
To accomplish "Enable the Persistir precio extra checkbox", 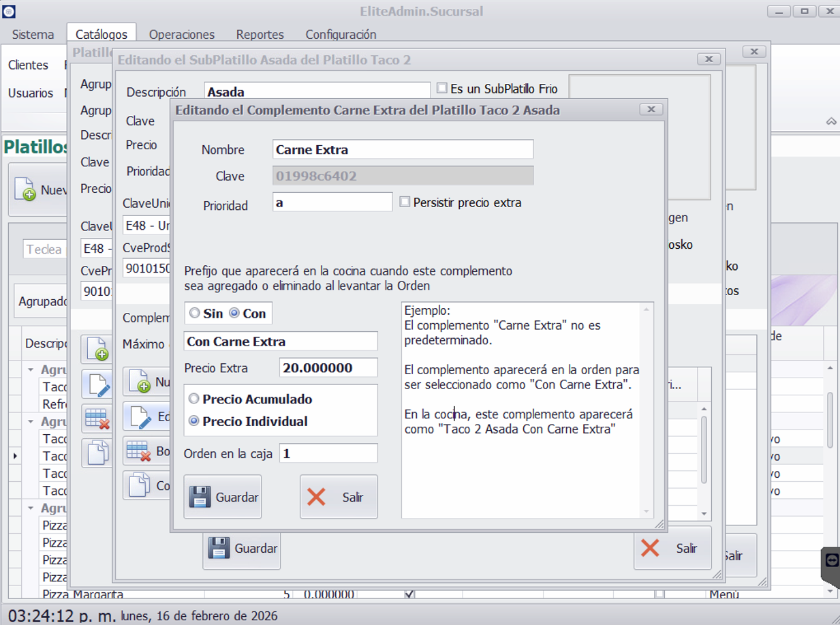I will (x=405, y=202).
